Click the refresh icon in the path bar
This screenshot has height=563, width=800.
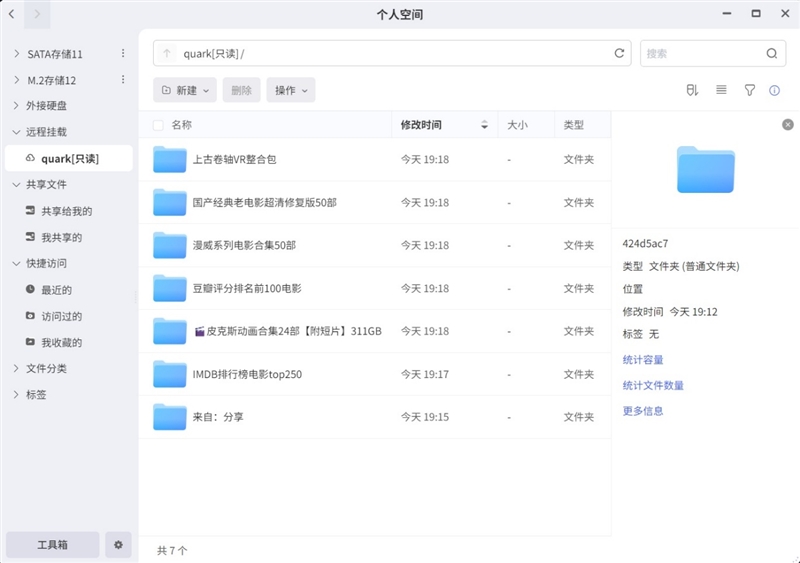point(620,54)
